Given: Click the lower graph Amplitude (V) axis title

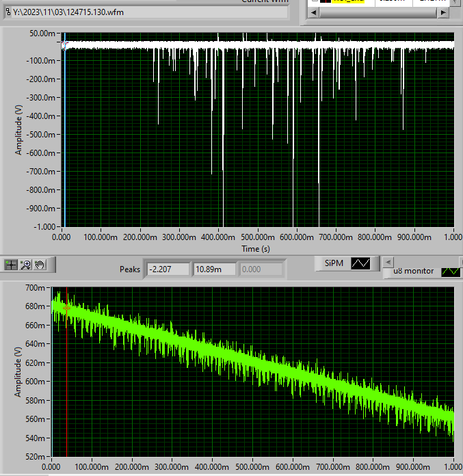Looking at the screenshot, I should tap(18, 372).
